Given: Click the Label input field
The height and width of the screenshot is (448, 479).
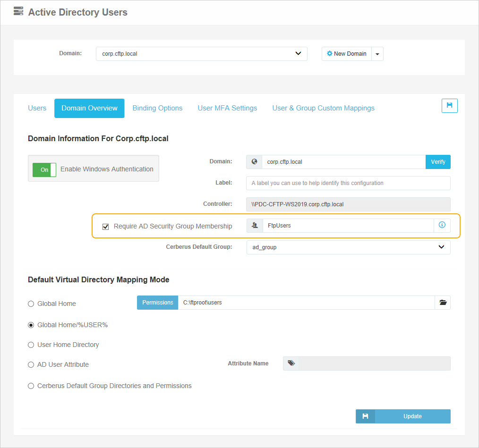Looking at the screenshot, I should [x=348, y=183].
